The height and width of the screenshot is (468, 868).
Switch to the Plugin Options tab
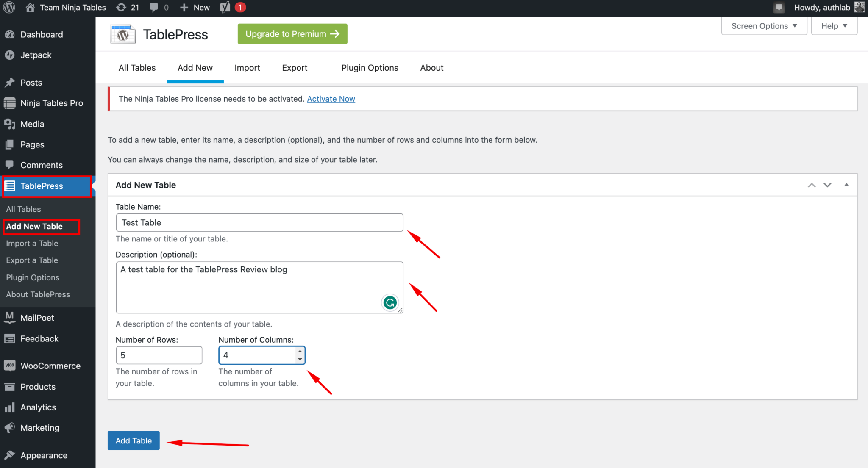370,68
